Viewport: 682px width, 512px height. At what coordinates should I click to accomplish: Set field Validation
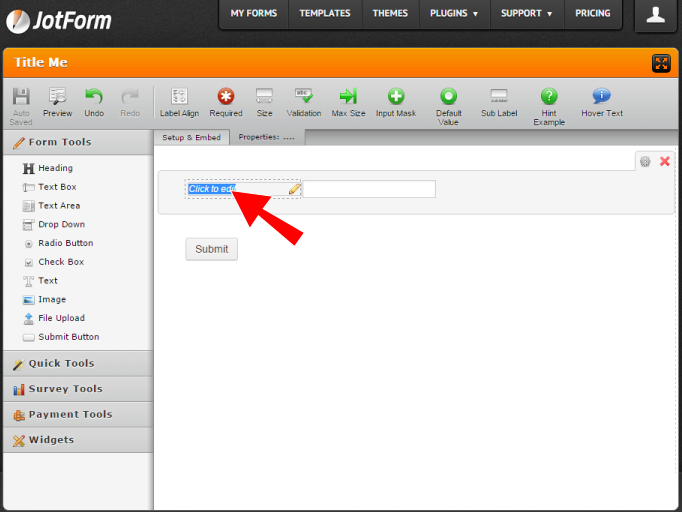[x=304, y=103]
